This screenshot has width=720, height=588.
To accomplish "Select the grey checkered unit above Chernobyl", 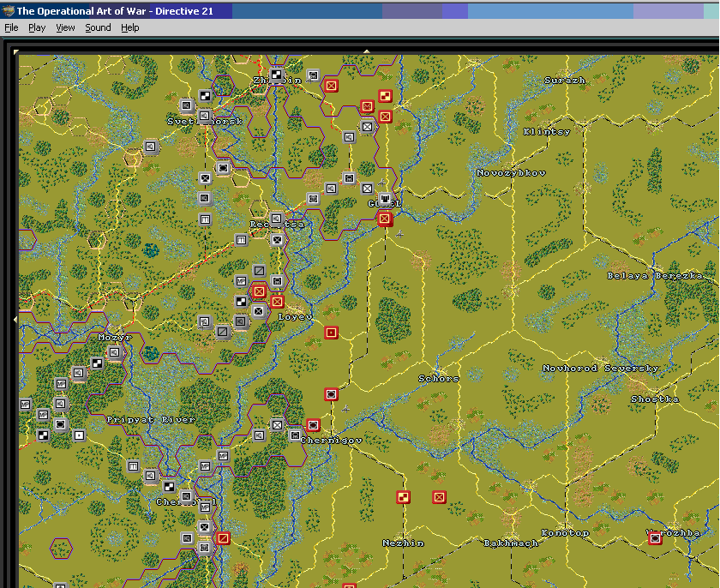I will 169,487.
